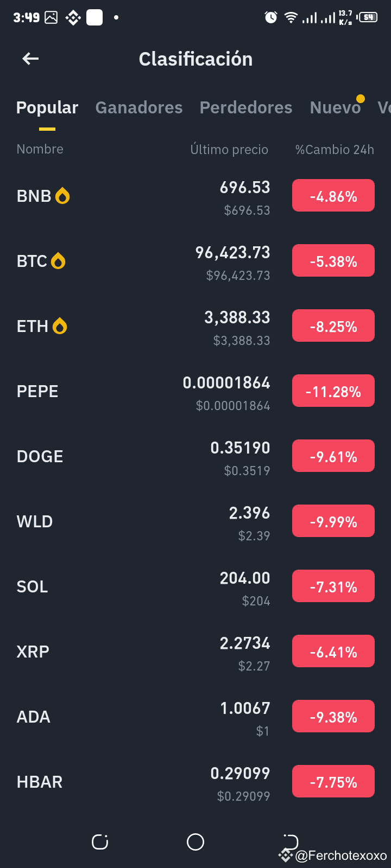The width and height of the screenshot is (391, 868).
Task: Open the XRP listing
Action: click(x=195, y=652)
